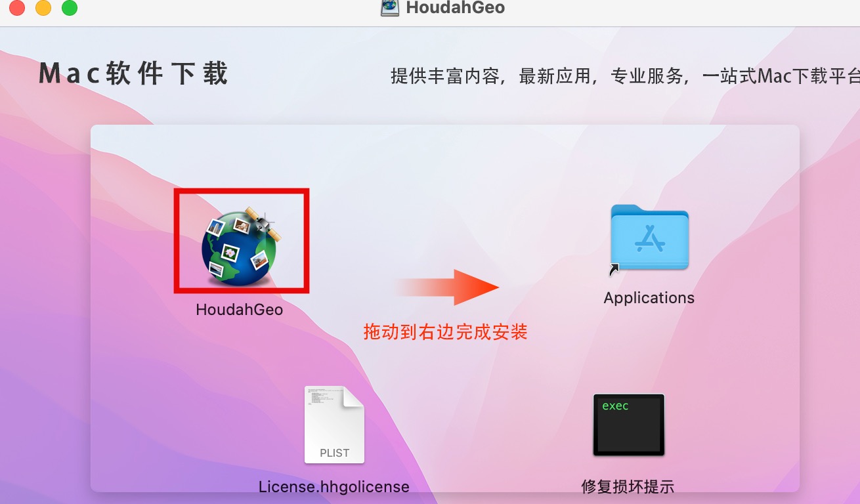860x504 pixels.
Task: Click the red gradient arrow graphic
Action: point(446,287)
